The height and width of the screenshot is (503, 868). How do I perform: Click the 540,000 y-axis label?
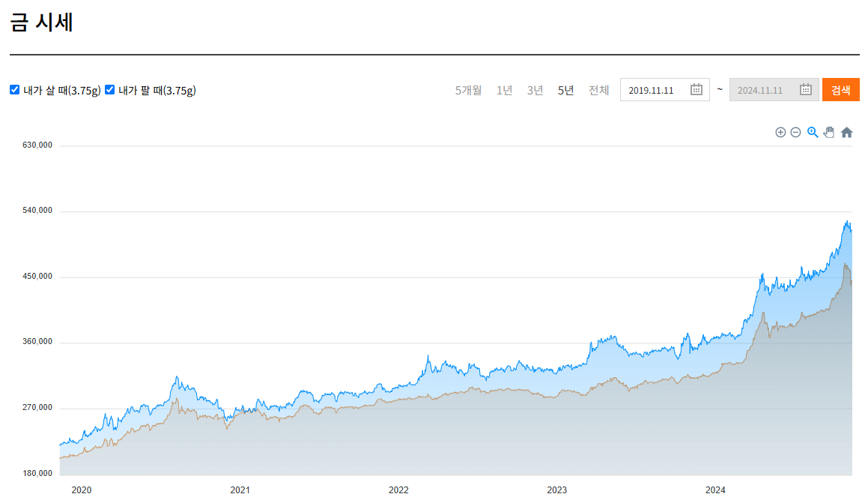[37, 211]
